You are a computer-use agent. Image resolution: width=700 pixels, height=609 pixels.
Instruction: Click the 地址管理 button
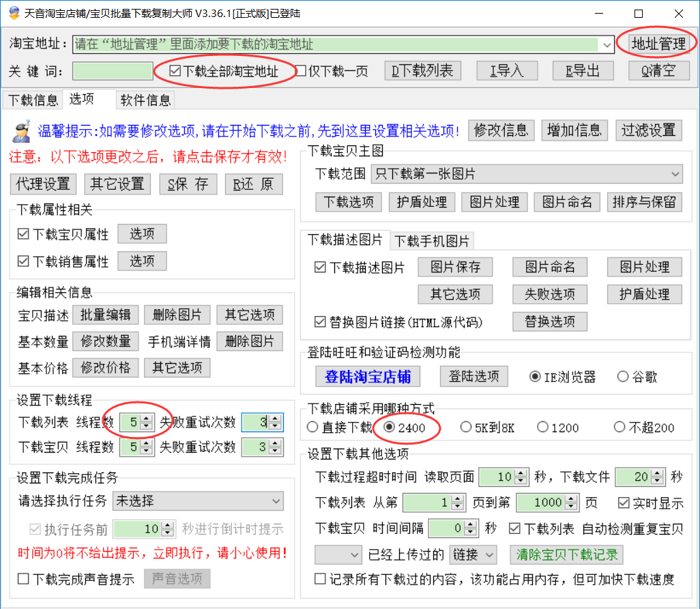[x=658, y=44]
